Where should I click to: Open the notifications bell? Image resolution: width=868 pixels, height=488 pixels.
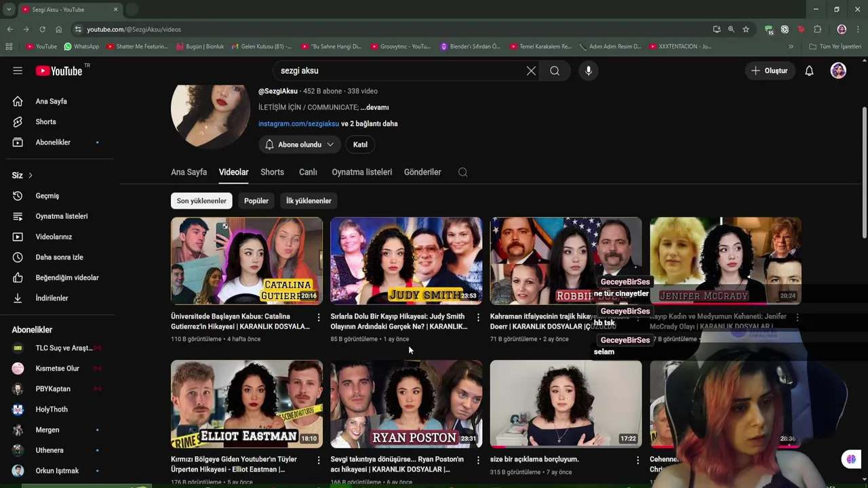coord(809,70)
